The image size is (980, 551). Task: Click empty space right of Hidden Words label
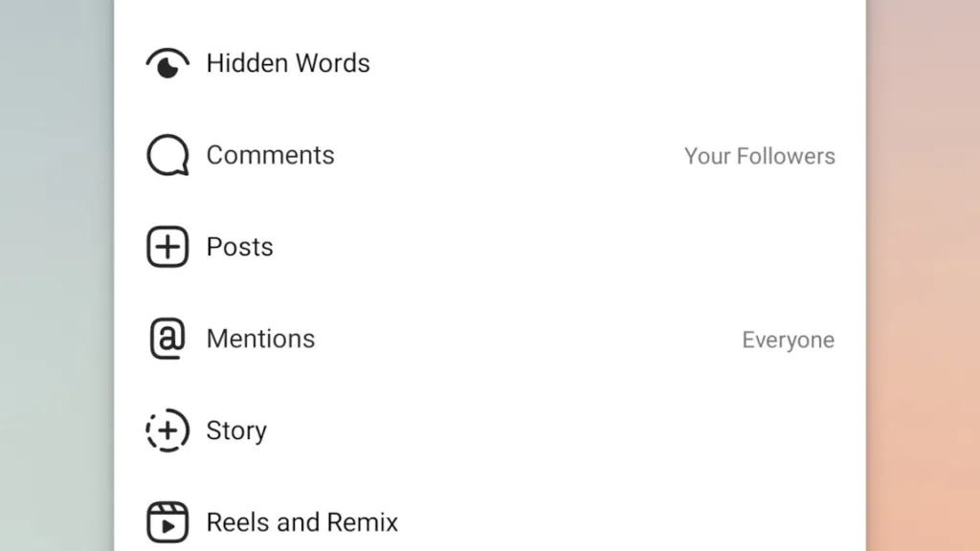coord(600,63)
